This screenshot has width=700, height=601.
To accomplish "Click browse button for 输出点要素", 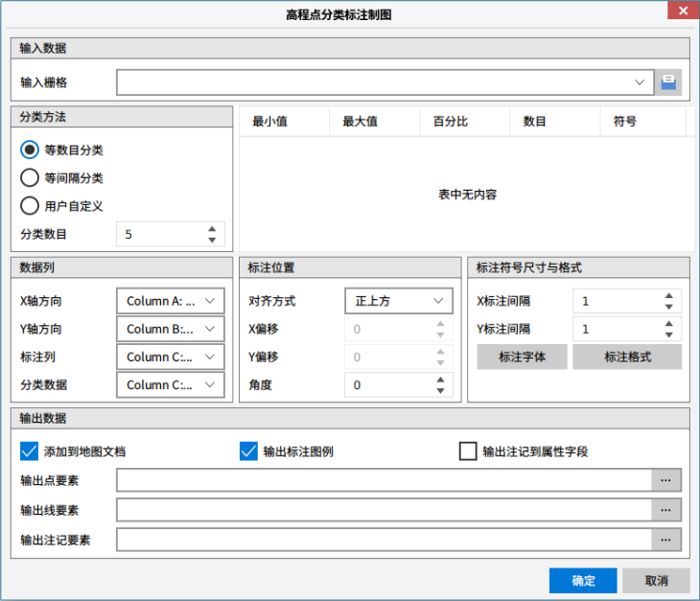I will 665,480.
